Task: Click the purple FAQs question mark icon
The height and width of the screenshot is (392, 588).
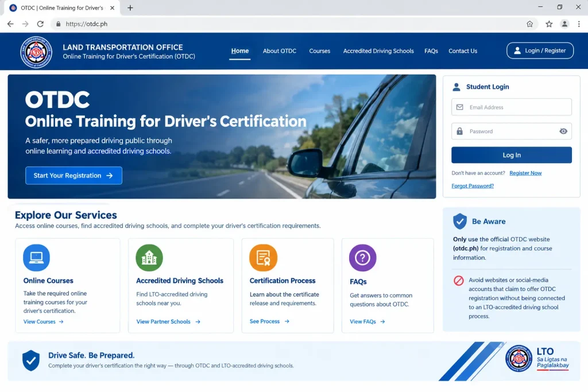Action: (363, 258)
